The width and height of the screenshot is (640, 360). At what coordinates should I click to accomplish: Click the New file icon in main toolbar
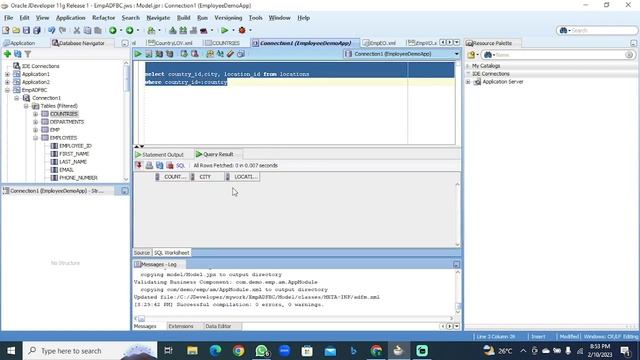coord(6,30)
